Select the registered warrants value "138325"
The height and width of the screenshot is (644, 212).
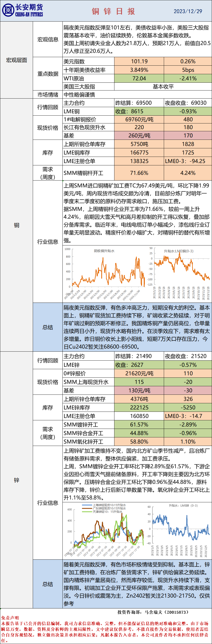pos(139,161)
